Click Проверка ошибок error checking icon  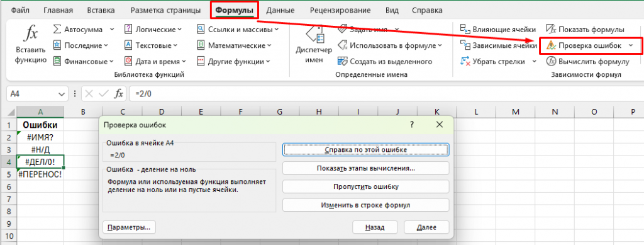point(551,45)
